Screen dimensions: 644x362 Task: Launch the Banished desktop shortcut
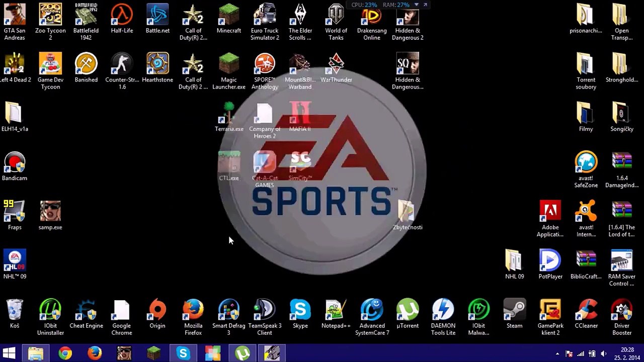coord(86,68)
